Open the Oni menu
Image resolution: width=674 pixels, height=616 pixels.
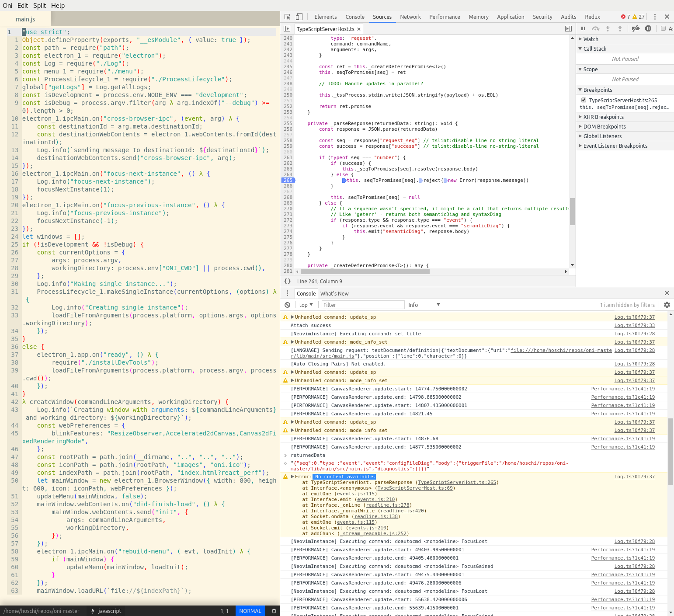tap(7, 5)
